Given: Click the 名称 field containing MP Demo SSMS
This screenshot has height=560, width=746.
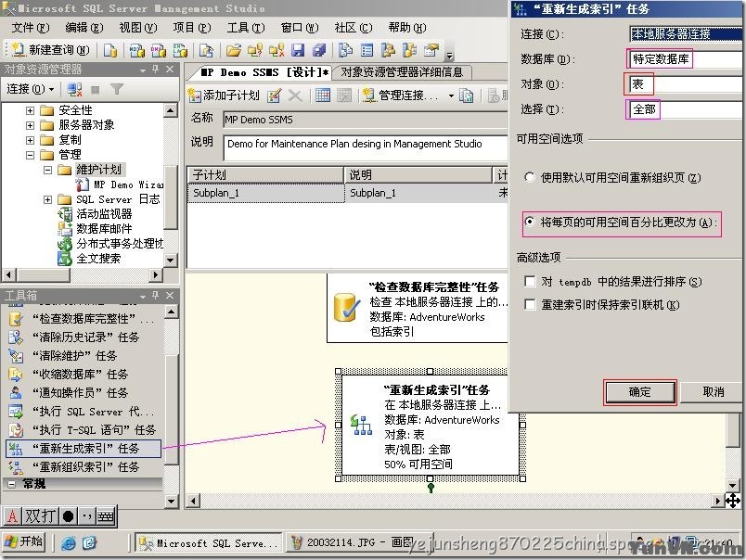Looking at the screenshot, I should coord(366,120).
